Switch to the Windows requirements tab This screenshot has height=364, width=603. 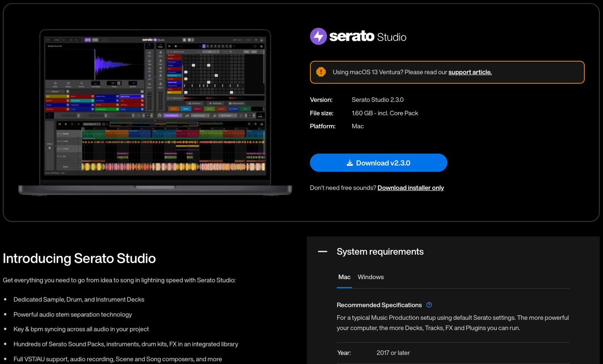370,277
